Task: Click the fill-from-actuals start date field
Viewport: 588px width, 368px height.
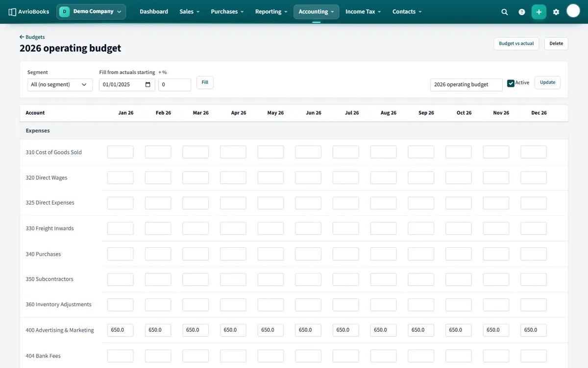Action: 127,84
